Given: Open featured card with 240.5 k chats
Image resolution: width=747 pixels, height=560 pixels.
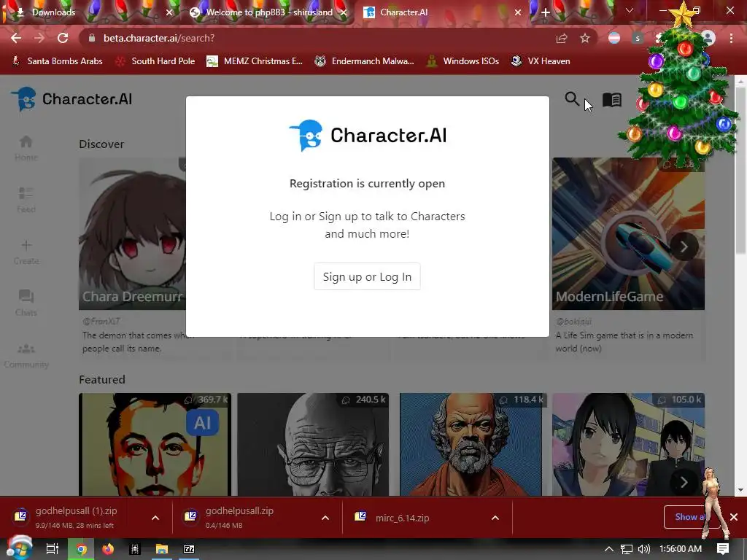Looking at the screenshot, I should click(313, 444).
